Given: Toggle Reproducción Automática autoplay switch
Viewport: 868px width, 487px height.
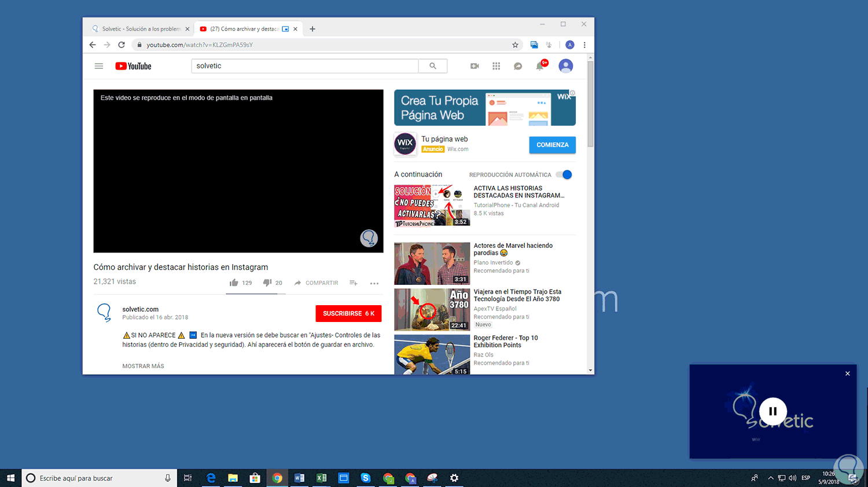Looking at the screenshot, I should tap(564, 174).
